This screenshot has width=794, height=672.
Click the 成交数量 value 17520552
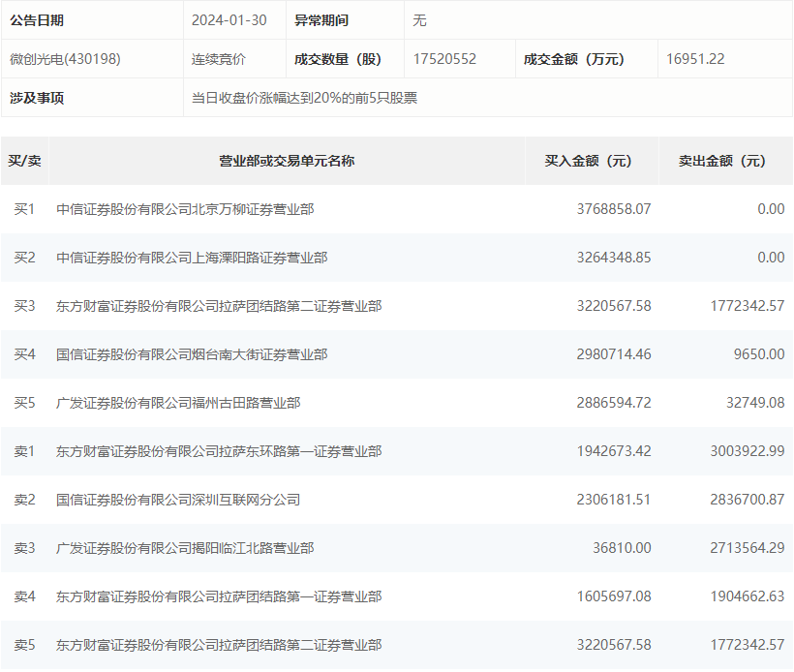(x=444, y=59)
